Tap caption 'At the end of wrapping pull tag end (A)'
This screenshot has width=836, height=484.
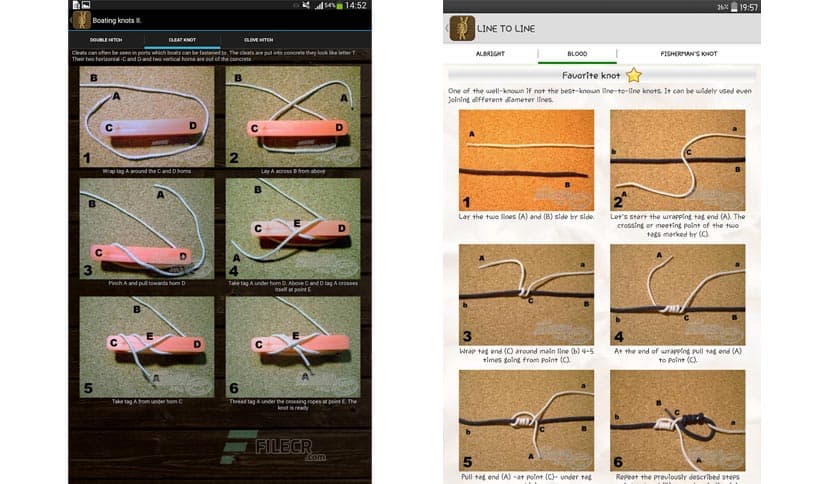tap(678, 356)
